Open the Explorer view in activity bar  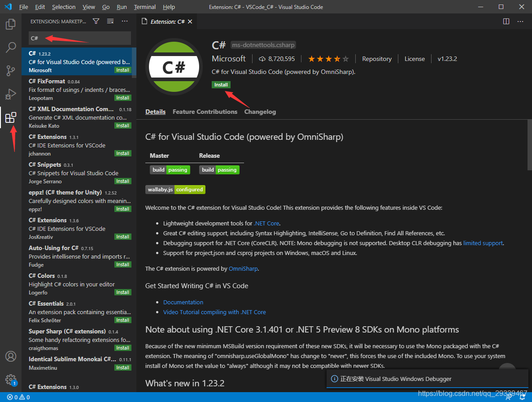[10, 24]
